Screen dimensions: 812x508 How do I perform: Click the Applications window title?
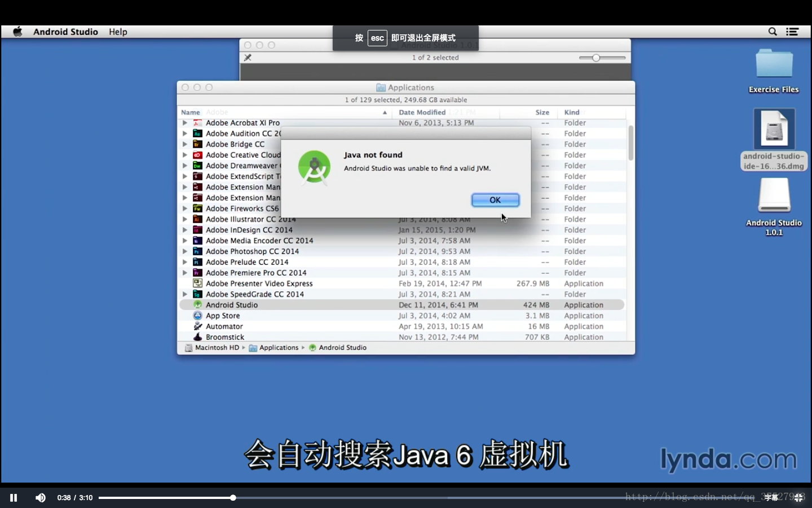click(411, 87)
